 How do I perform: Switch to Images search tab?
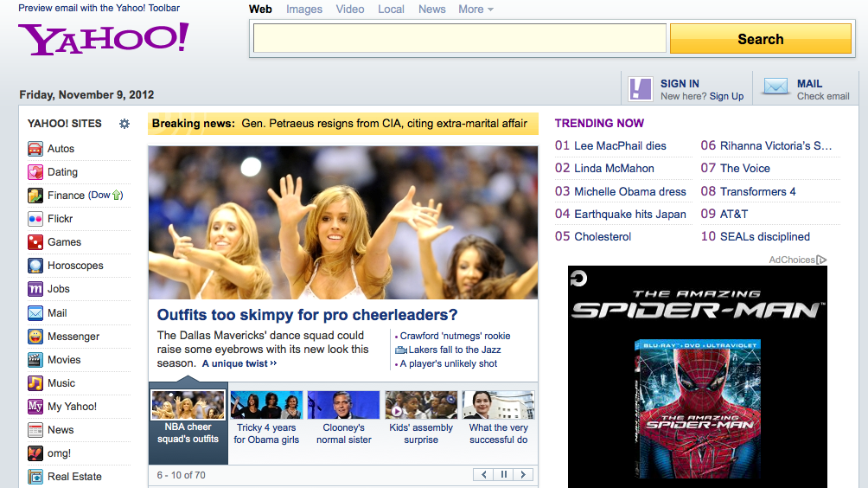coord(304,10)
